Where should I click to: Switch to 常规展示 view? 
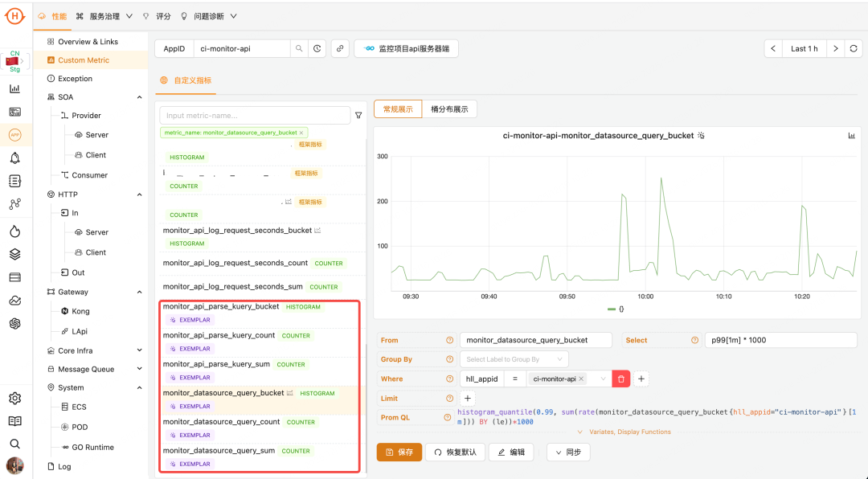click(398, 109)
